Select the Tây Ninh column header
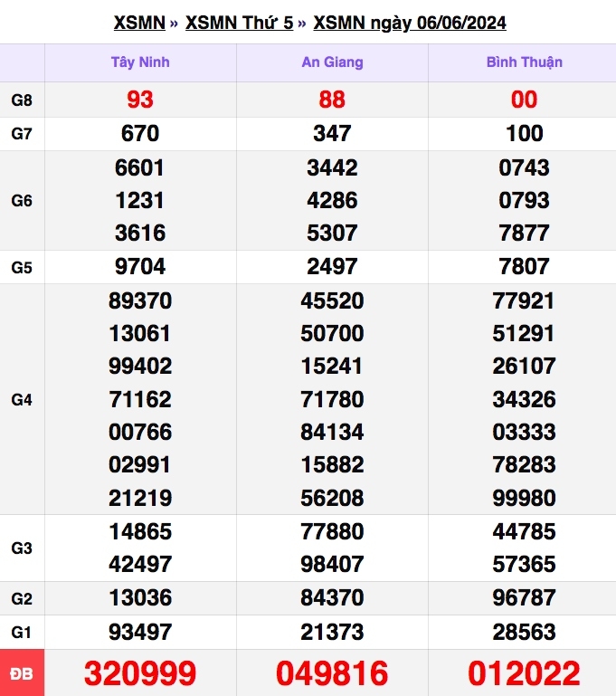The height and width of the screenshot is (696, 616). [x=140, y=62]
